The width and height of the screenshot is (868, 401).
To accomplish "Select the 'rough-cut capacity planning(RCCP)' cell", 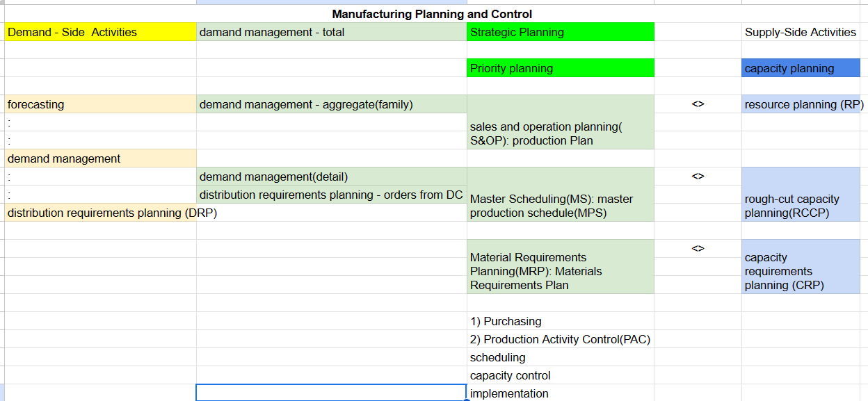I will click(801, 195).
